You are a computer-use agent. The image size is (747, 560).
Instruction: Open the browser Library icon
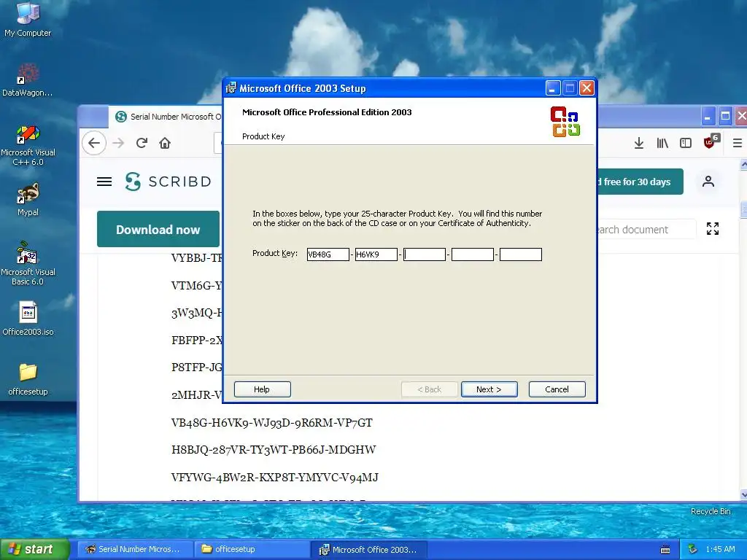click(x=662, y=143)
